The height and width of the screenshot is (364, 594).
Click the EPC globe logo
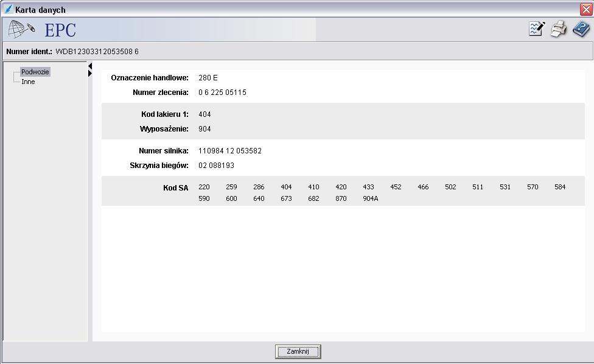(22, 29)
